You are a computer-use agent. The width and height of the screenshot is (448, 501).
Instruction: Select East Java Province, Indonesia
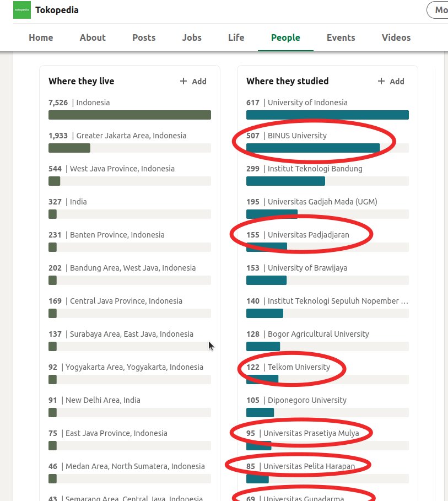[129, 441]
